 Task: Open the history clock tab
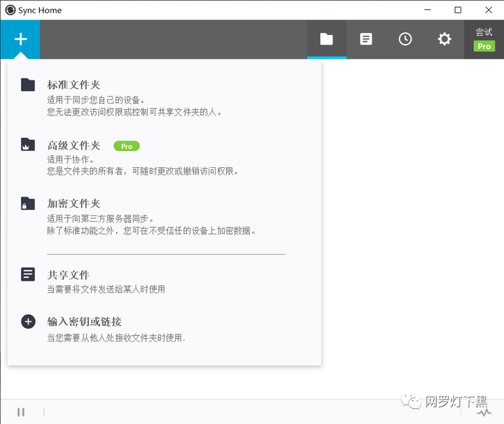tap(405, 39)
